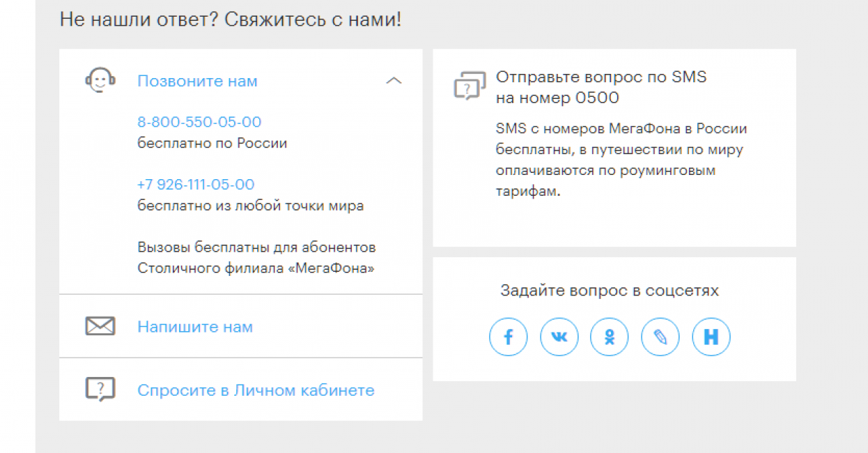Viewport: 868px width, 453px height.
Task: Call the 8-800-550-05-00 number link
Action: 199,122
